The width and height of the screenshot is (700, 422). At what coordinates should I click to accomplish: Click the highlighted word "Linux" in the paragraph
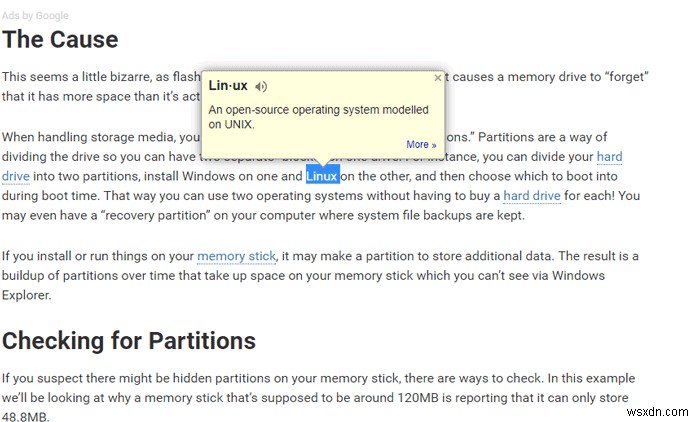(322, 176)
